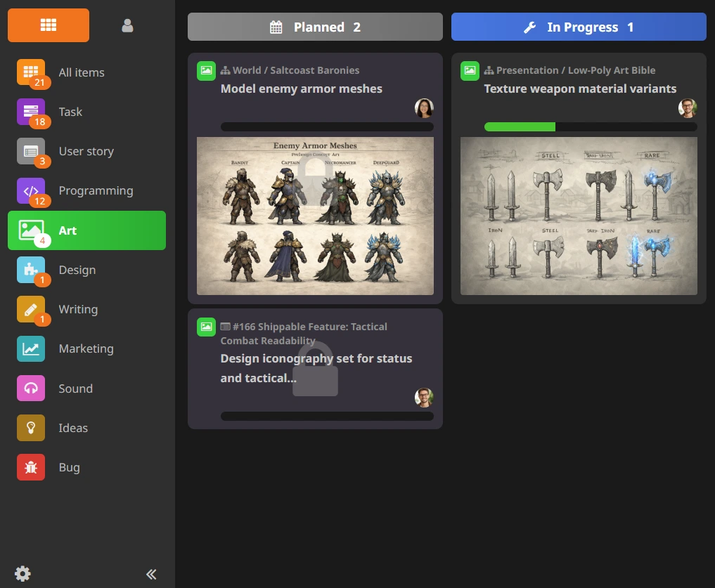Collapse the Planned column header

pos(315,27)
